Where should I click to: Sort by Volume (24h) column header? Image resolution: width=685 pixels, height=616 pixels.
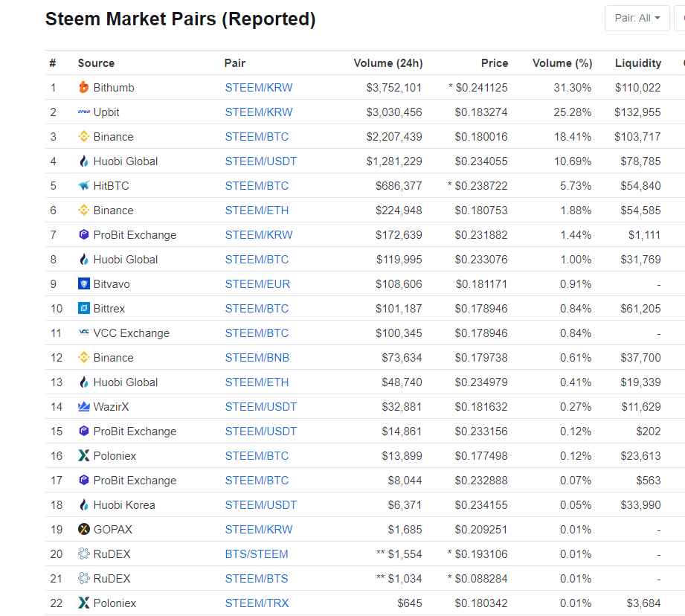pyautogui.click(x=388, y=63)
